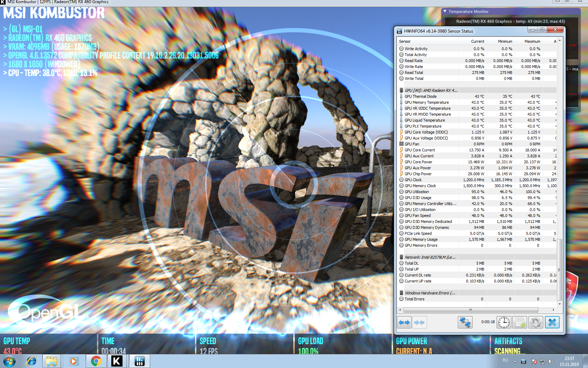Screen dimensions: 588x368
Task: Select the Write Activity row
Action: click(x=477, y=49)
